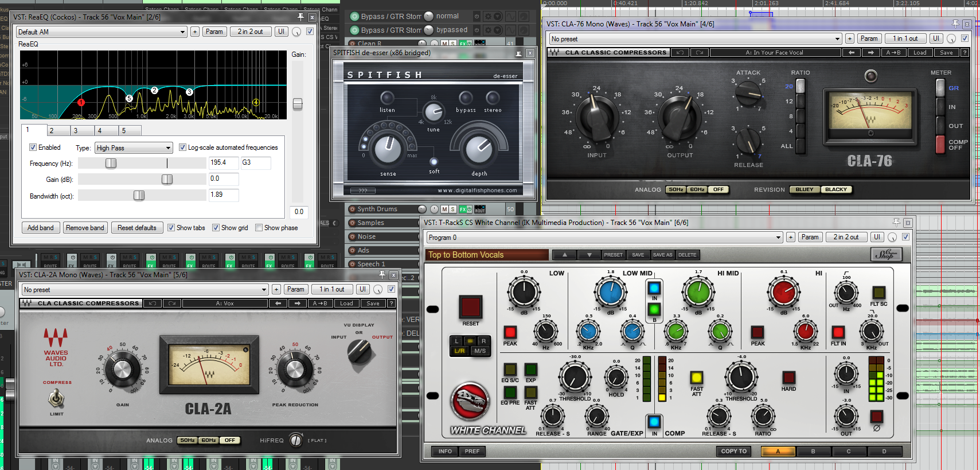Click the CLA-2A HiFreq knob
980x470 pixels.
[296, 440]
